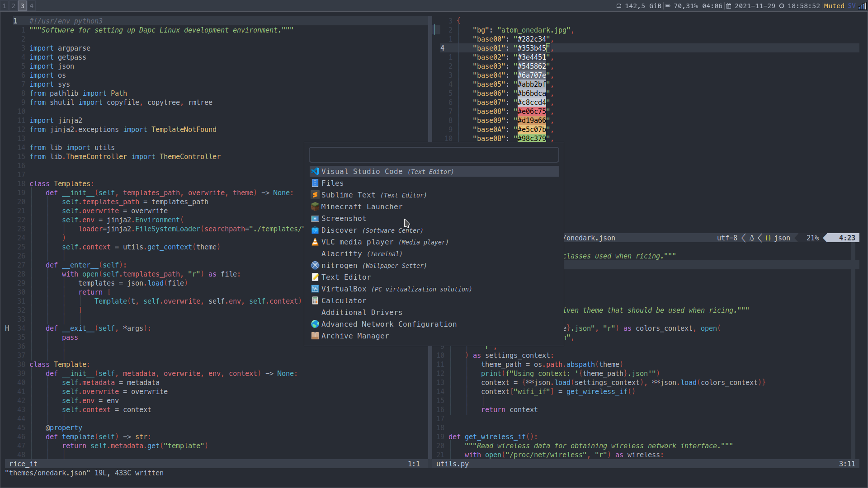The height and width of the screenshot is (488, 868).
Task: Click the VirtualBox icon in launcher
Action: [315, 289]
